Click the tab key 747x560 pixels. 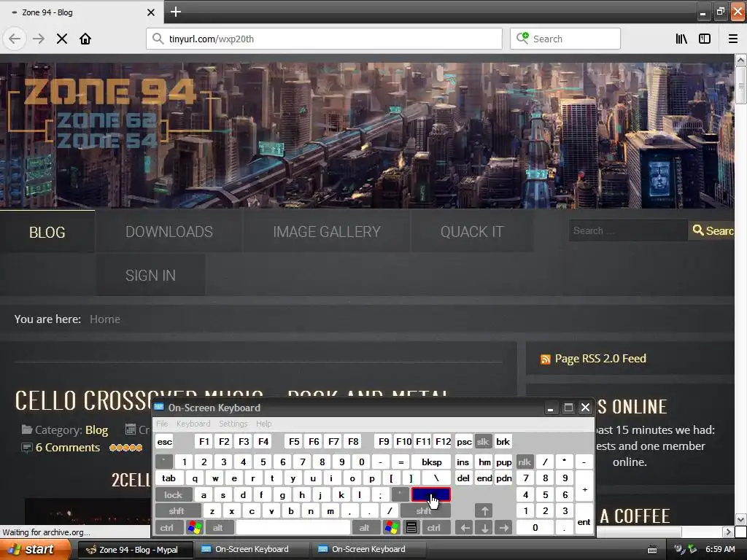click(x=169, y=478)
